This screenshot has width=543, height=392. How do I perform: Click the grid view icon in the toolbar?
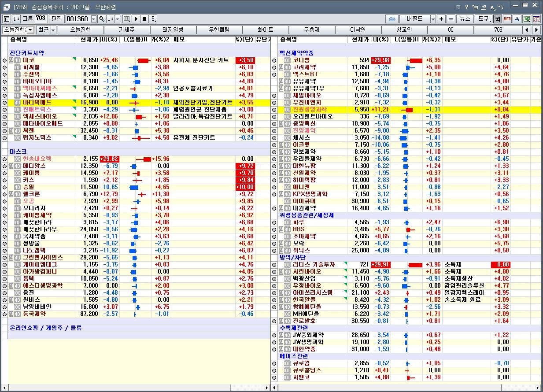pyautogui.click(x=127, y=19)
